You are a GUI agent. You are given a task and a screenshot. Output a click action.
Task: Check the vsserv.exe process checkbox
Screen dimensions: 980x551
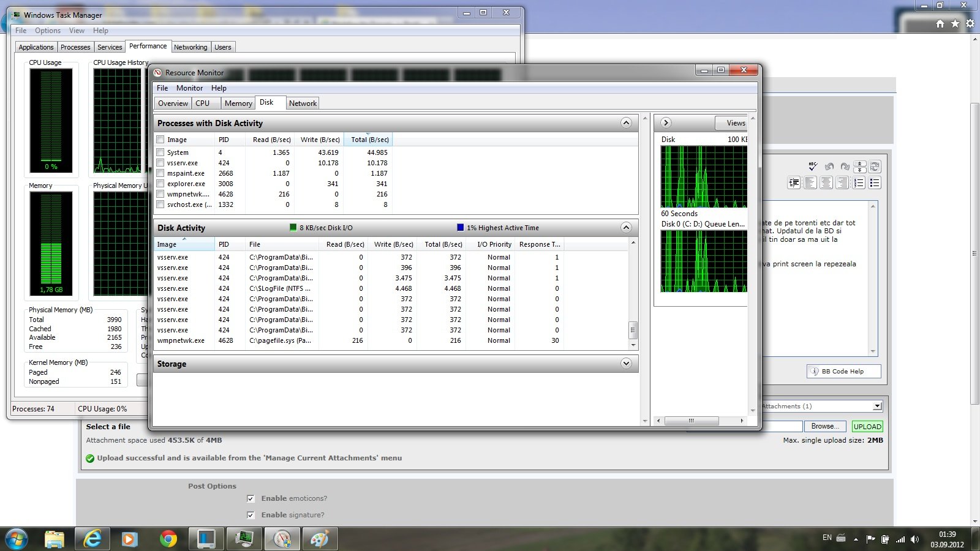pyautogui.click(x=160, y=163)
